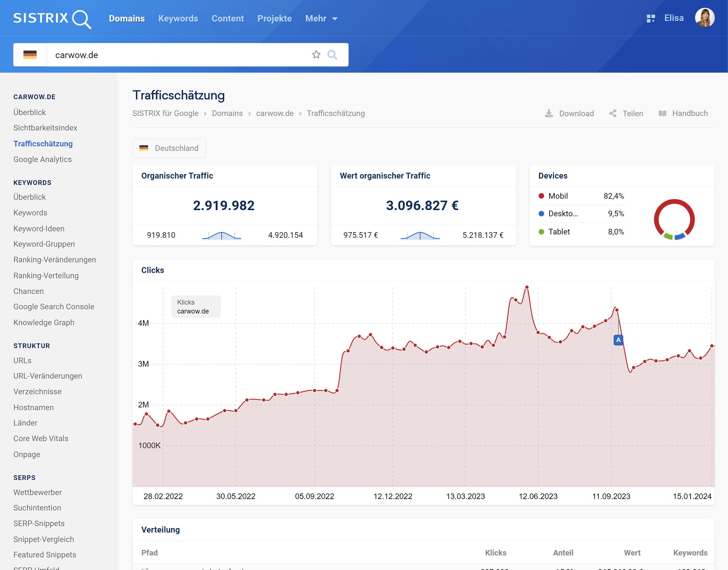Screen dimensions: 728x570
Task: Expand the Mehr dropdown menu
Action: click(321, 19)
